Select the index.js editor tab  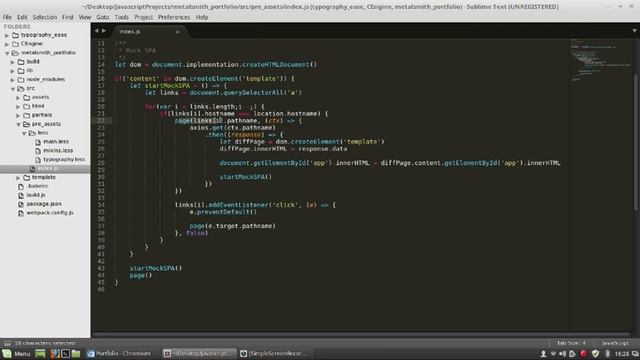click(x=149, y=31)
